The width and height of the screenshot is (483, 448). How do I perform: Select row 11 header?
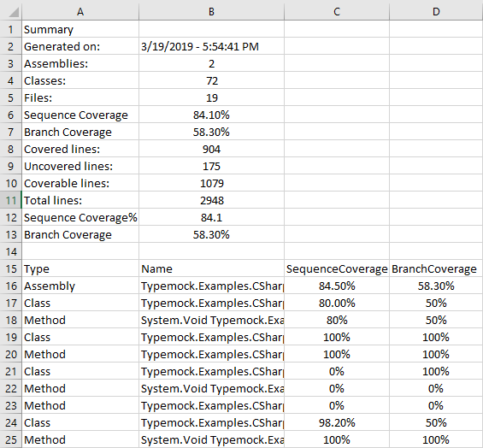coord(11,200)
